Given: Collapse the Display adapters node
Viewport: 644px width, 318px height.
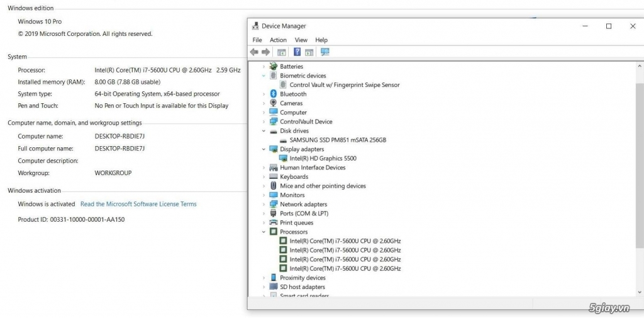Looking at the screenshot, I should (x=264, y=149).
